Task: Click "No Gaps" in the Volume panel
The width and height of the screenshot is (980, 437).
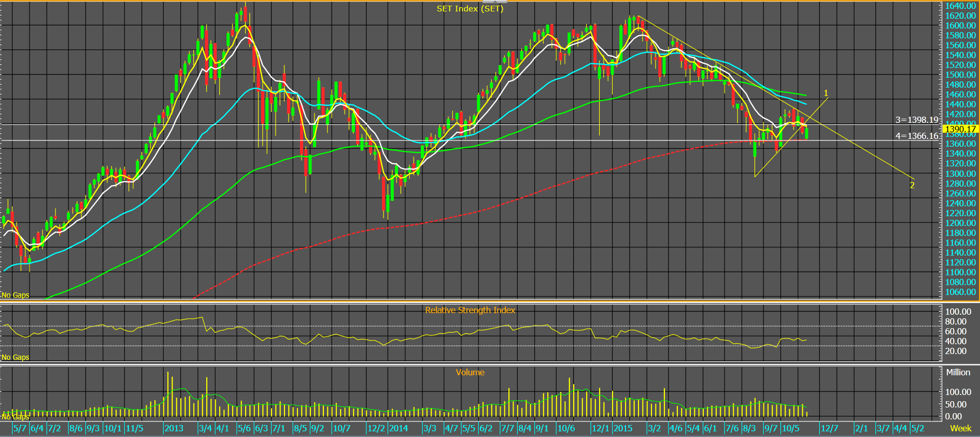Action: click(x=16, y=417)
